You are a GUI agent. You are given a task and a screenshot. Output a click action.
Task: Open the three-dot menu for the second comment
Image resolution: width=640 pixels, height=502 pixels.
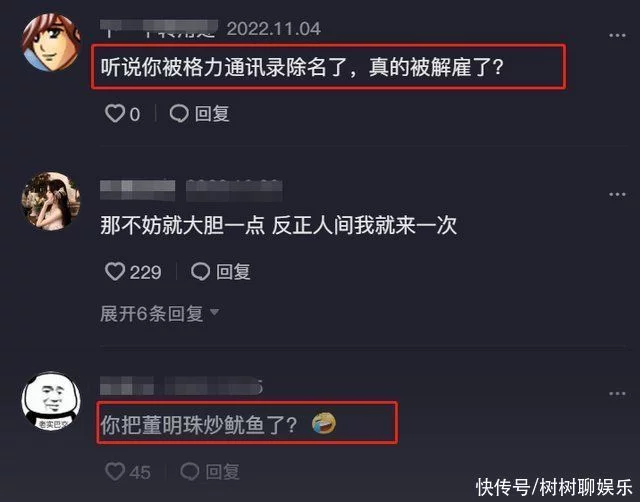[617, 194]
